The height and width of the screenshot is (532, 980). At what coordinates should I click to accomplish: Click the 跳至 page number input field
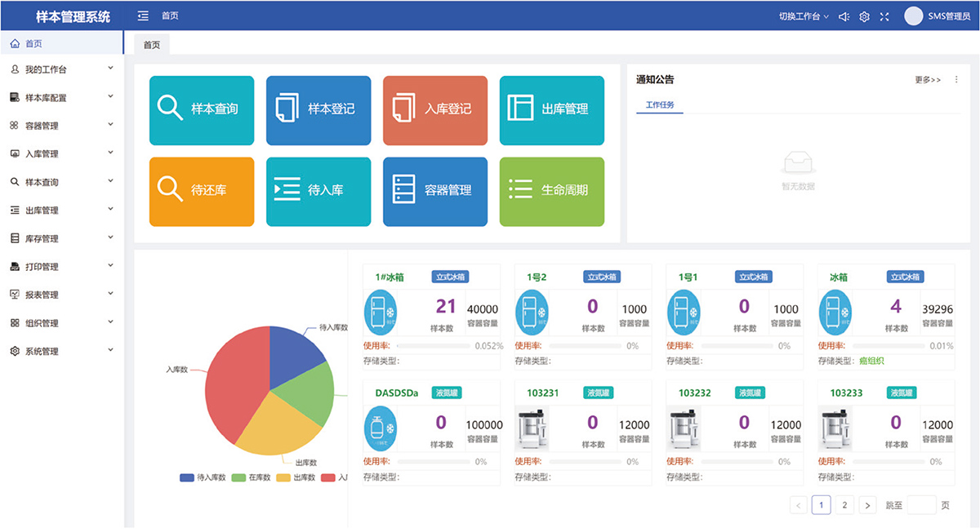click(921, 505)
